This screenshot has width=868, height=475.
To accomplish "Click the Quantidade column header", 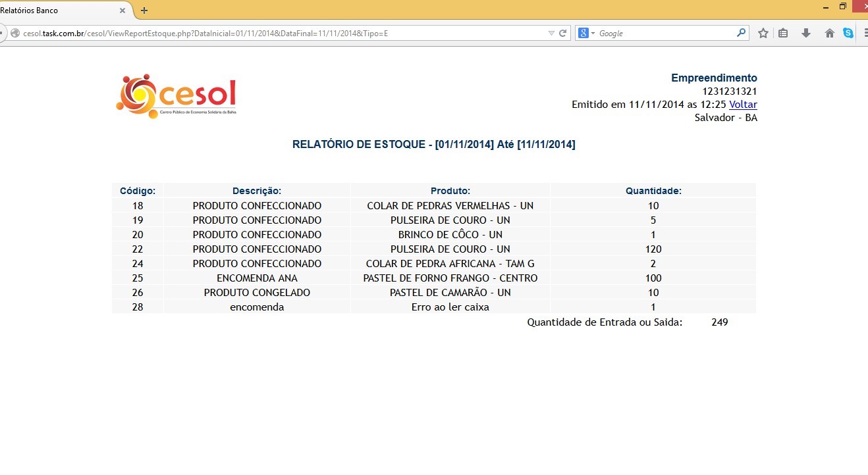I will pos(653,191).
